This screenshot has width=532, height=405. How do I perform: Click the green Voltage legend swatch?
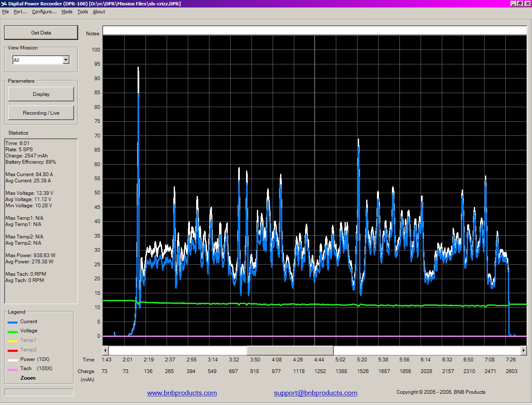pyautogui.click(x=12, y=331)
